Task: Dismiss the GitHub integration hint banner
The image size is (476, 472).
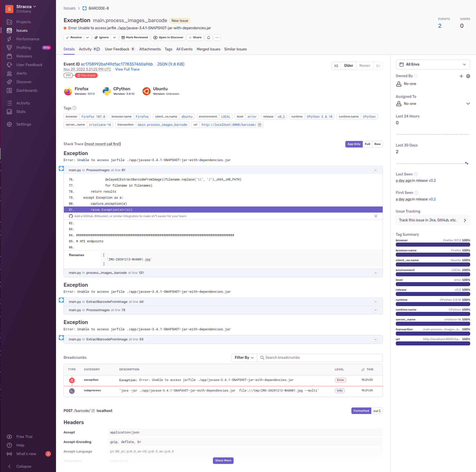Action: [376, 216]
